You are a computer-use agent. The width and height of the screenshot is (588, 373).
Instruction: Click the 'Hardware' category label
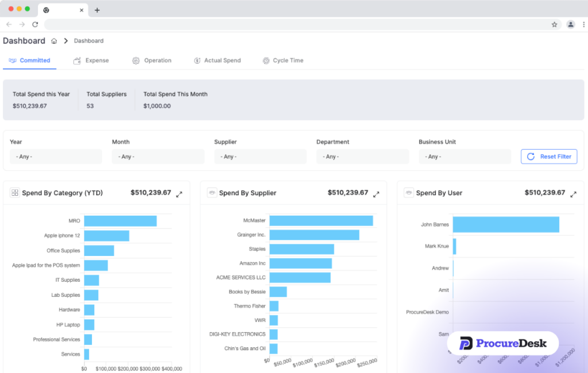pyautogui.click(x=69, y=310)
